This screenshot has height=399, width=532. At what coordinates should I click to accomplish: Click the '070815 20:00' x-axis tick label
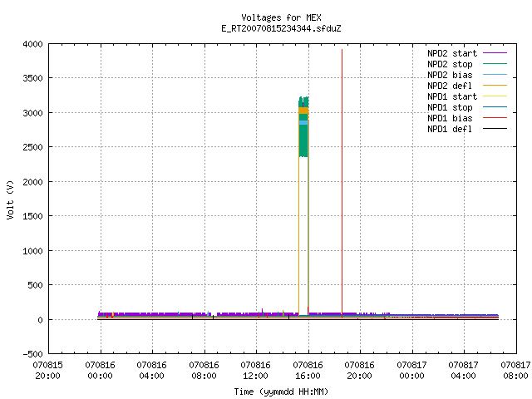tap(48, 371)
